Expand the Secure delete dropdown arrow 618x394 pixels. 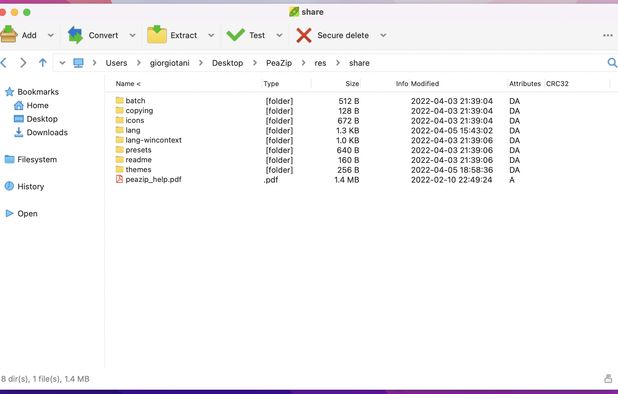click(383, 35)
